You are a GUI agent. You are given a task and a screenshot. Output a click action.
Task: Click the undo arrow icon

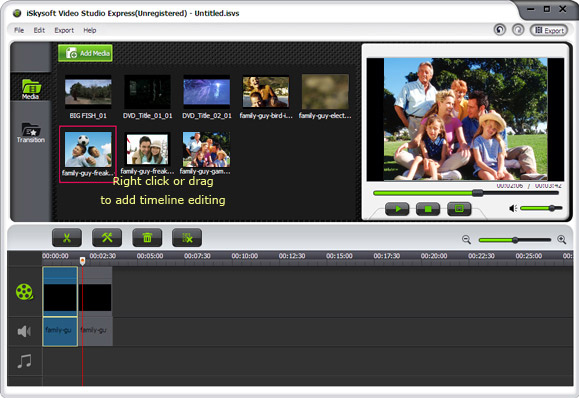(500, 30)
